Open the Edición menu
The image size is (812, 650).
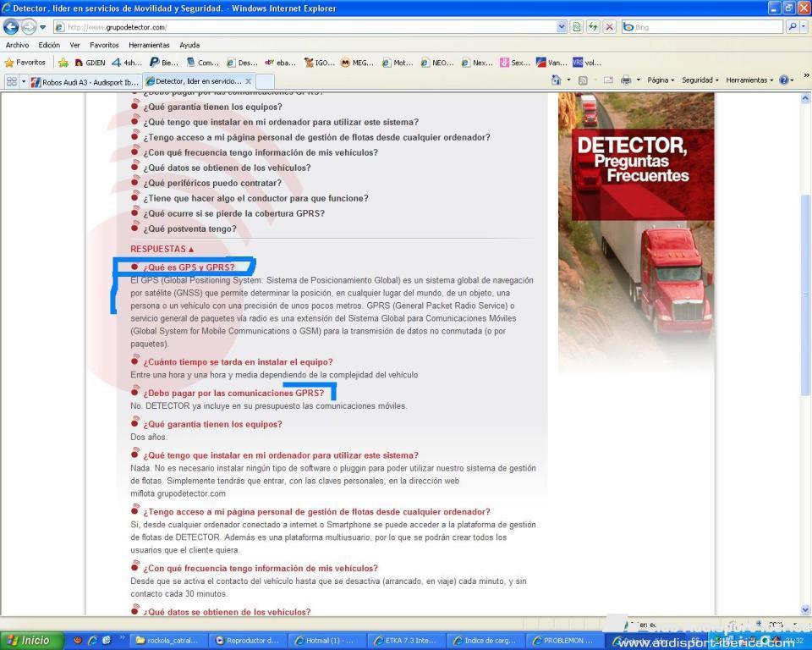tap(49, 45)
